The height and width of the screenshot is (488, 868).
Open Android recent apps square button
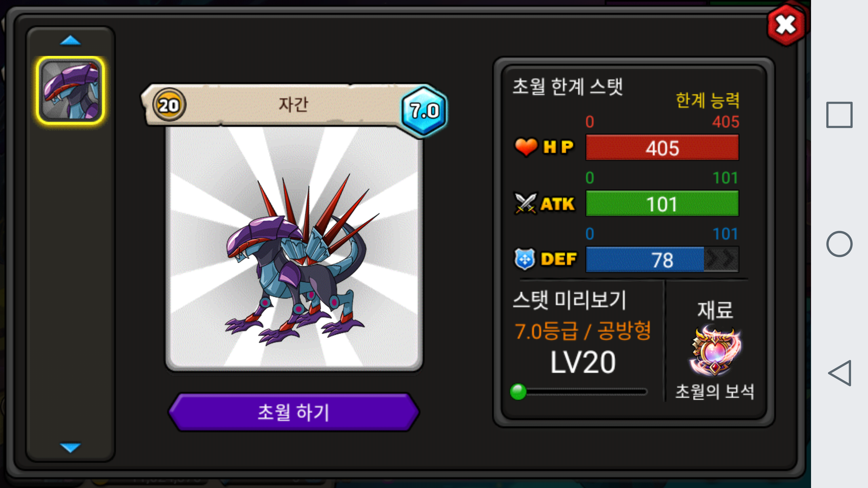tap(839, 115)
